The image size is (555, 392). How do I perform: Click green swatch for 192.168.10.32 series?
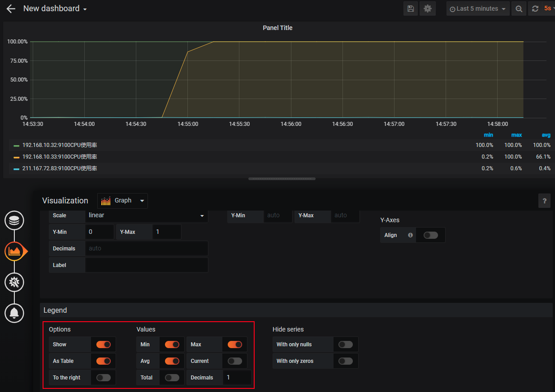[x=17, y=146]
